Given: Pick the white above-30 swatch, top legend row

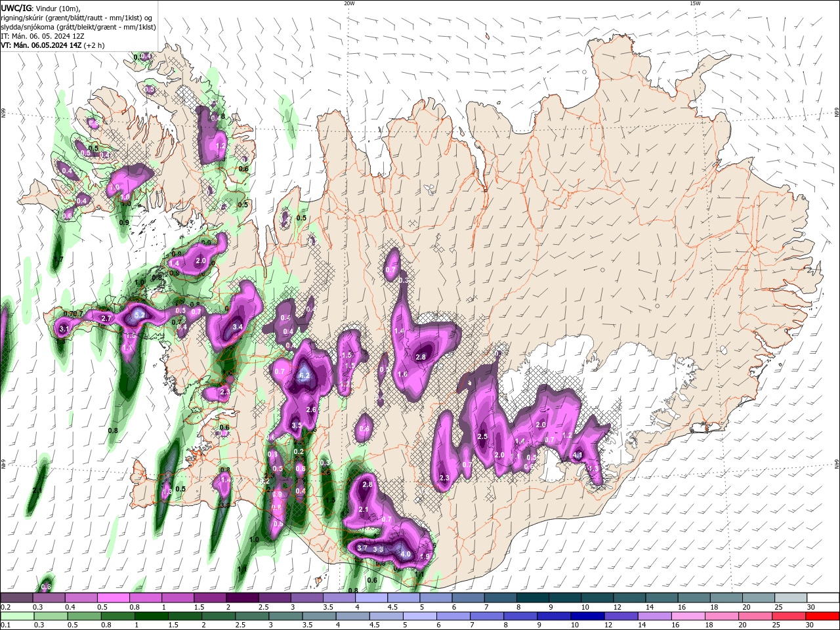Looking at the screenshot, I should point(822,598).
